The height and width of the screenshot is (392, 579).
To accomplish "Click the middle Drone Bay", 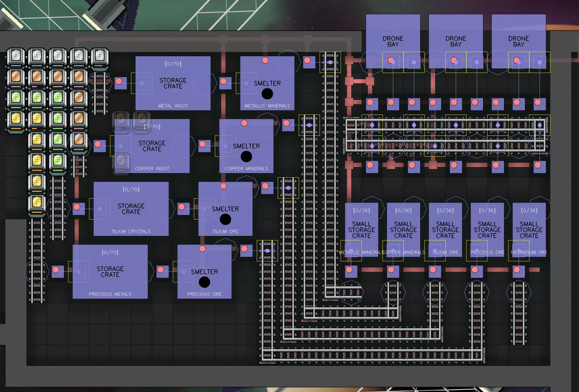I will 456,41.
